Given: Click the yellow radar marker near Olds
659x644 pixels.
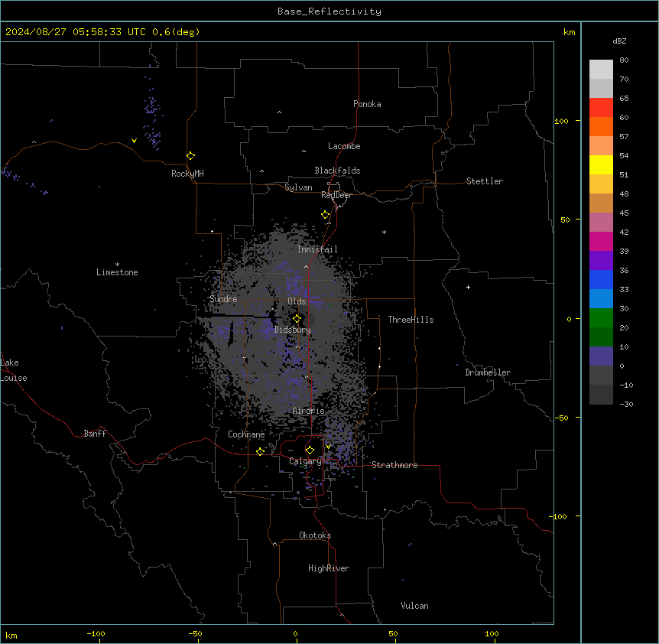Looking at the screenshot, I should pyautogui.click(x=297, y=319).
